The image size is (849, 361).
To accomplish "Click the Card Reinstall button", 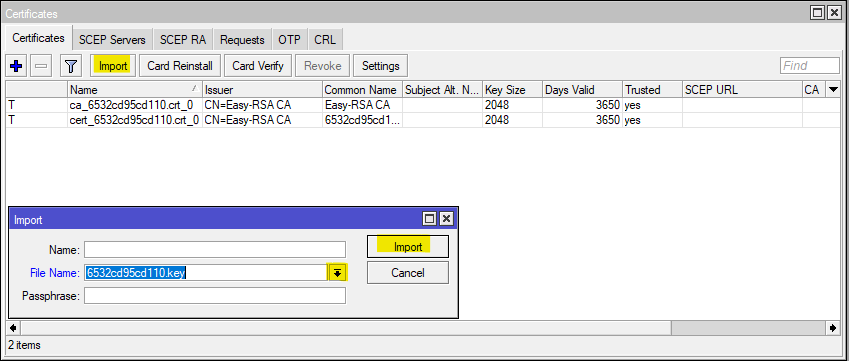I will coord(180,65).
